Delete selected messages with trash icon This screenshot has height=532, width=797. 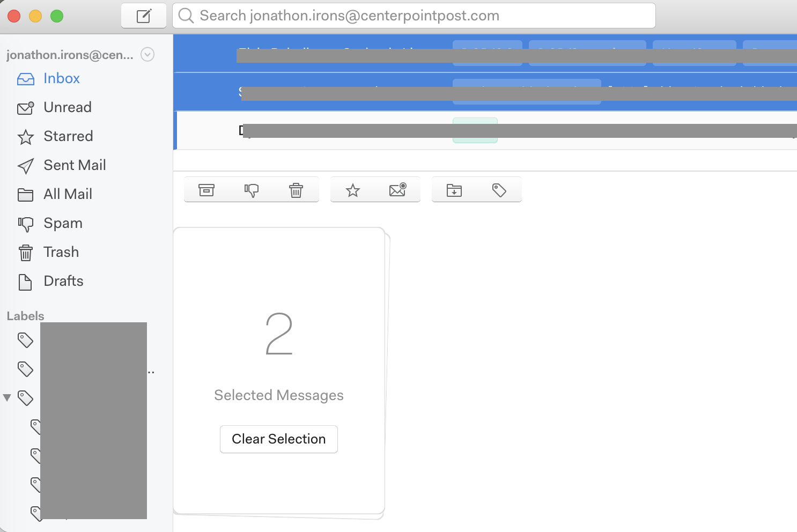296,190
